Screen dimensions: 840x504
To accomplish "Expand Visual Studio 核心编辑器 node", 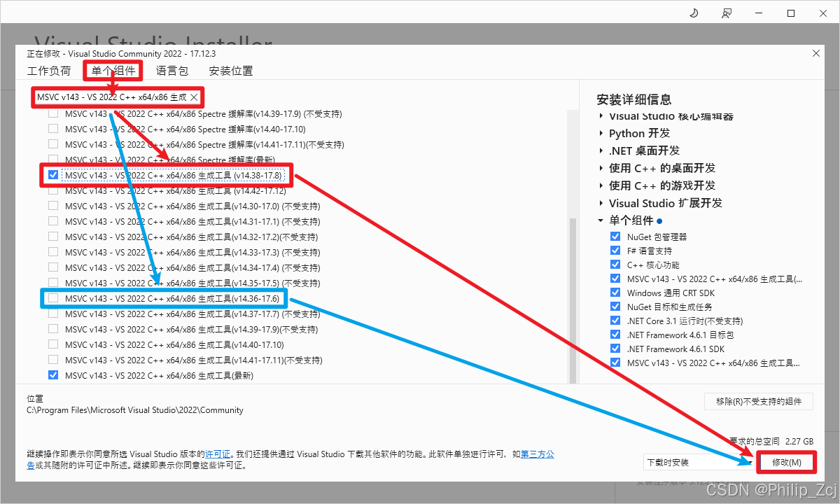I will [601, 116].
